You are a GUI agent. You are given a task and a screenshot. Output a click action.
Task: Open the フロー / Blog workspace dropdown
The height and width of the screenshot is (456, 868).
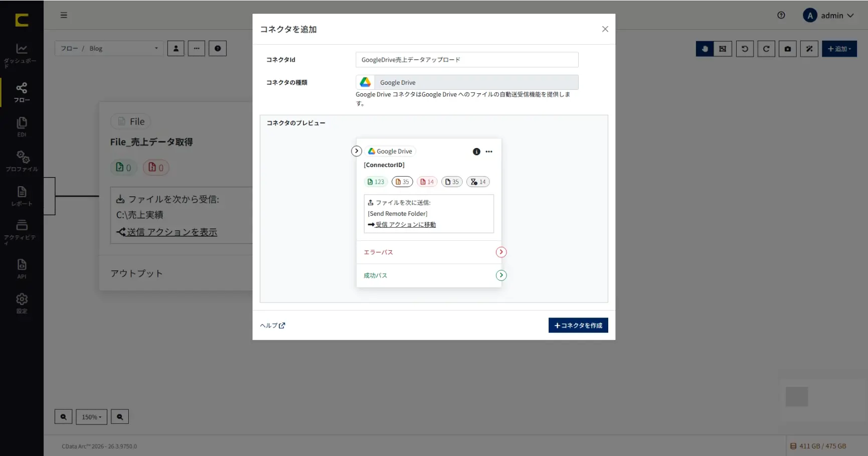[109, 48]
